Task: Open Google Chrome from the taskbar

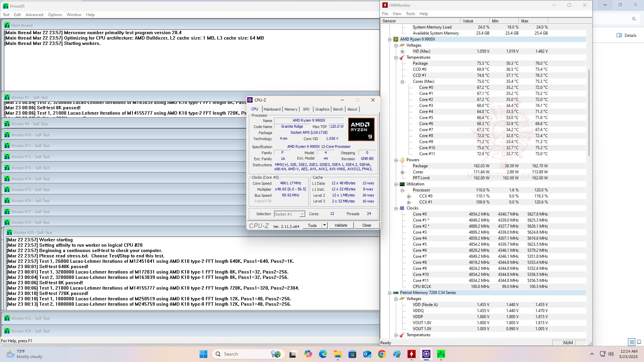Action: point(382,354)
